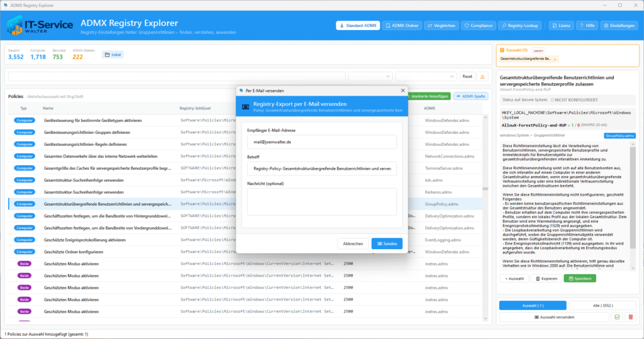The width and height of the screenshot is (644, 339).
Task: Focus the policy search input field
Action: pos(177,77)
